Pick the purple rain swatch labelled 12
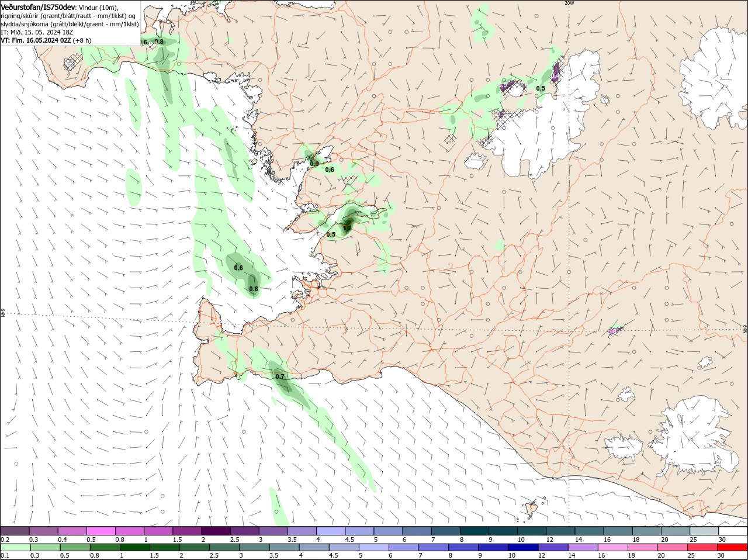Viewport: 748px width, 560px height. tap(552, 547)
